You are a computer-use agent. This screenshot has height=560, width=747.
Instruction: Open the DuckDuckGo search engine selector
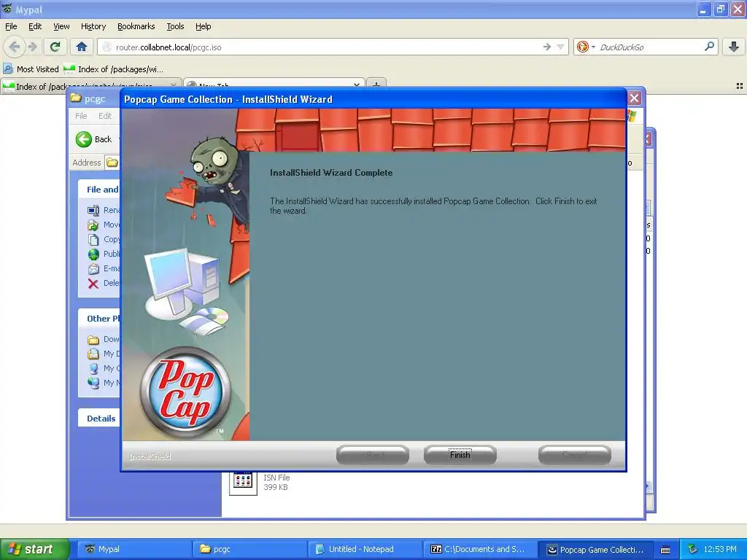pyautogui.click(x=586, y=47)
